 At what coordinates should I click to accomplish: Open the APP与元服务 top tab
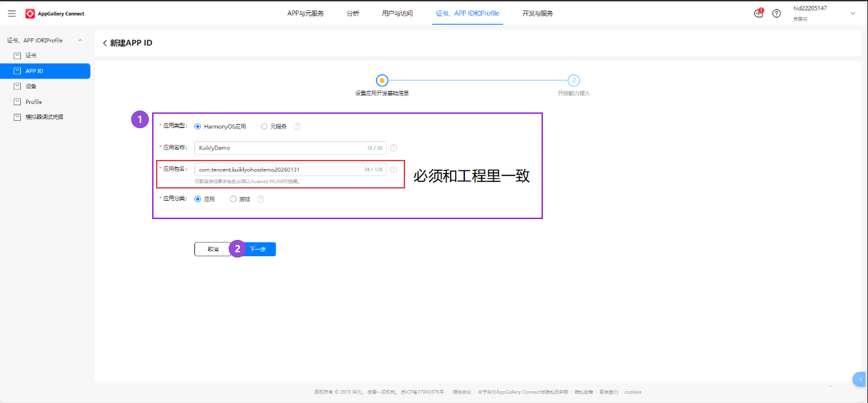pyautogui.click(x=306, y=13)
